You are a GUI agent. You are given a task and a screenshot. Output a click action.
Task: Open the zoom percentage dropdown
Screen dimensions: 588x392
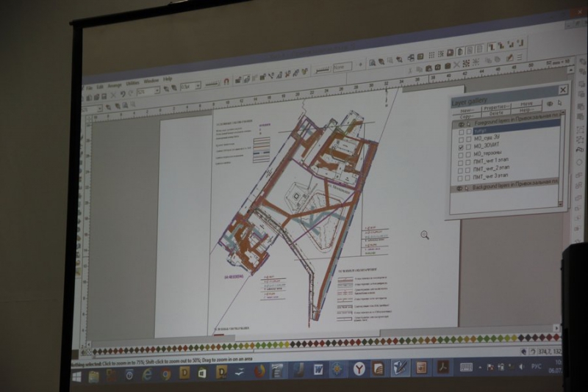[x=157, y=91]
